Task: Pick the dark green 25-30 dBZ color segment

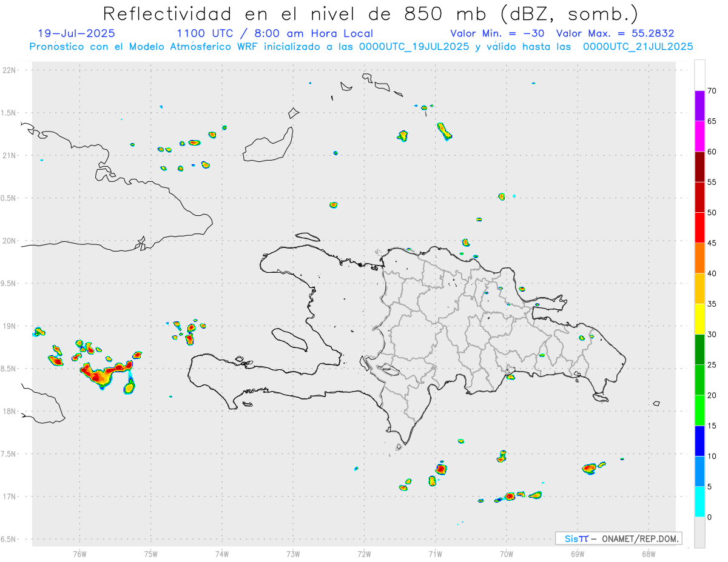Action: pos(699,349)
